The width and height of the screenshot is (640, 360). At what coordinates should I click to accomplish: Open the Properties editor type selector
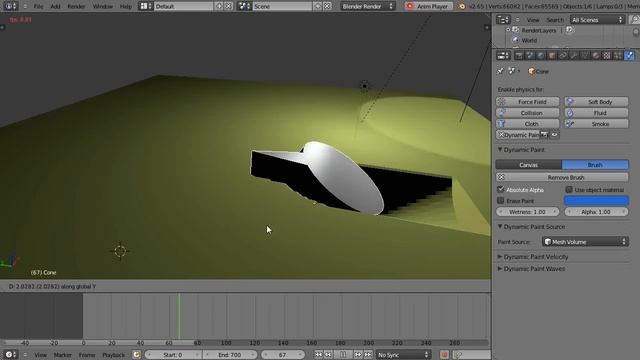503,55
